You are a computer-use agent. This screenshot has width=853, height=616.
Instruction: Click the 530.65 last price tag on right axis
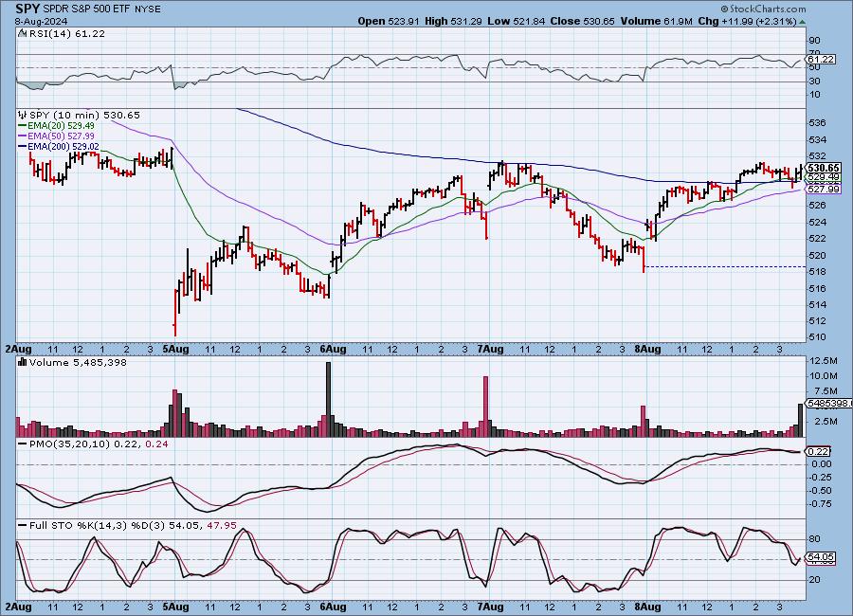point(824,168)
